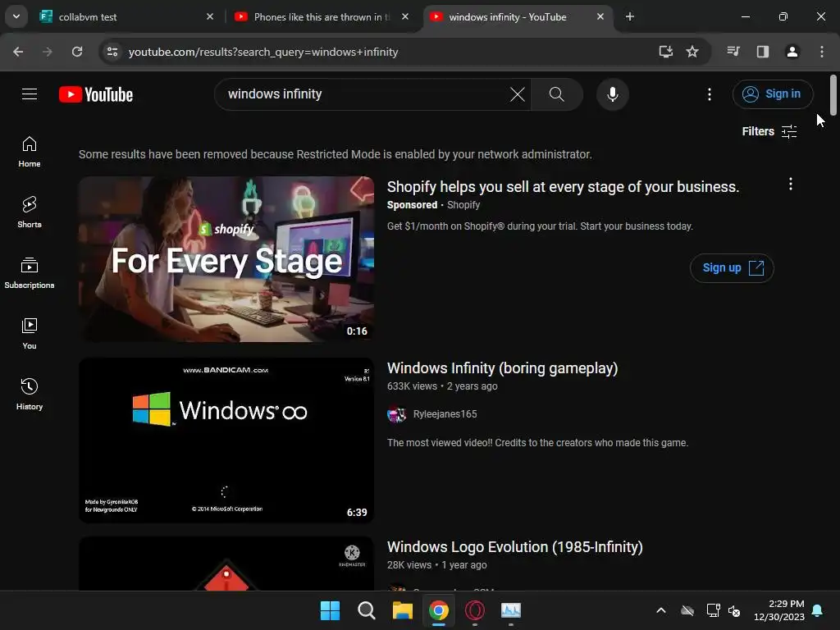This screenshot has height=630, width=840.
Task: Open the Shopify sponsored ad title
Action: coord(563,187)
